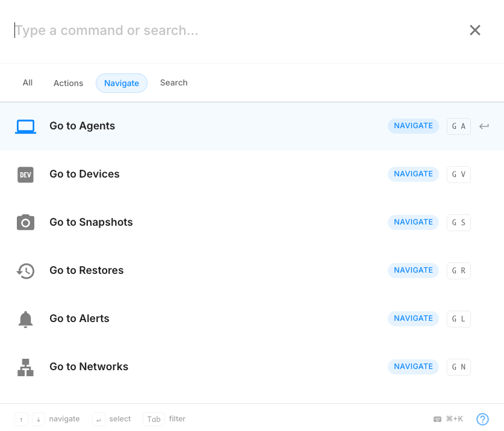Click the G L shortcut badge for Alerts
The image size is (504, 431).
(x=459, y=319)
